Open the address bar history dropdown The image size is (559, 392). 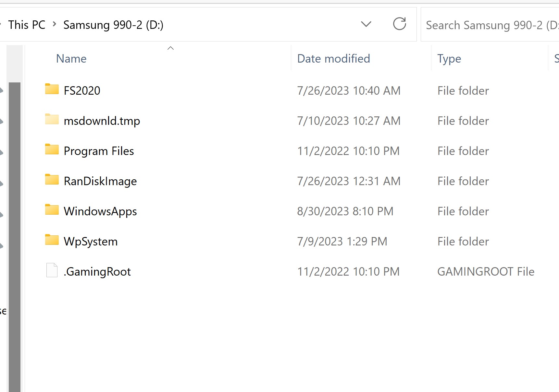(366, 24)
